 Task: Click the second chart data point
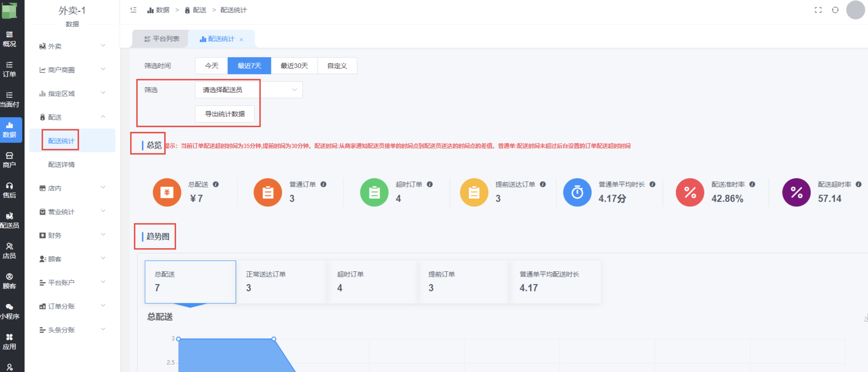[274, 339]
